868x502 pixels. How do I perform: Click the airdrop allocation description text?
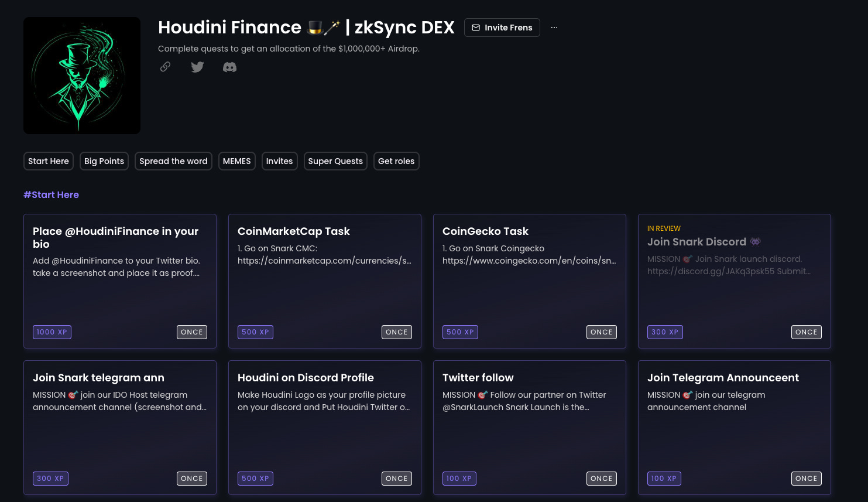289,49
